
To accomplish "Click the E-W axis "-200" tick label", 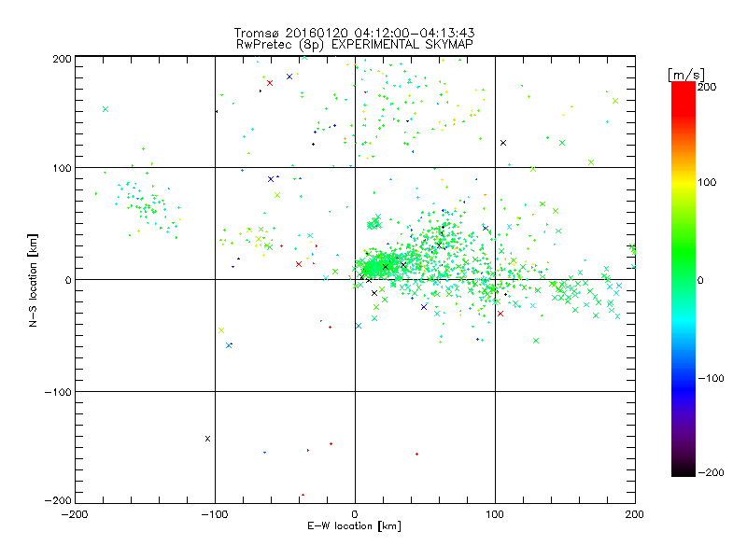I will [76, 514].
